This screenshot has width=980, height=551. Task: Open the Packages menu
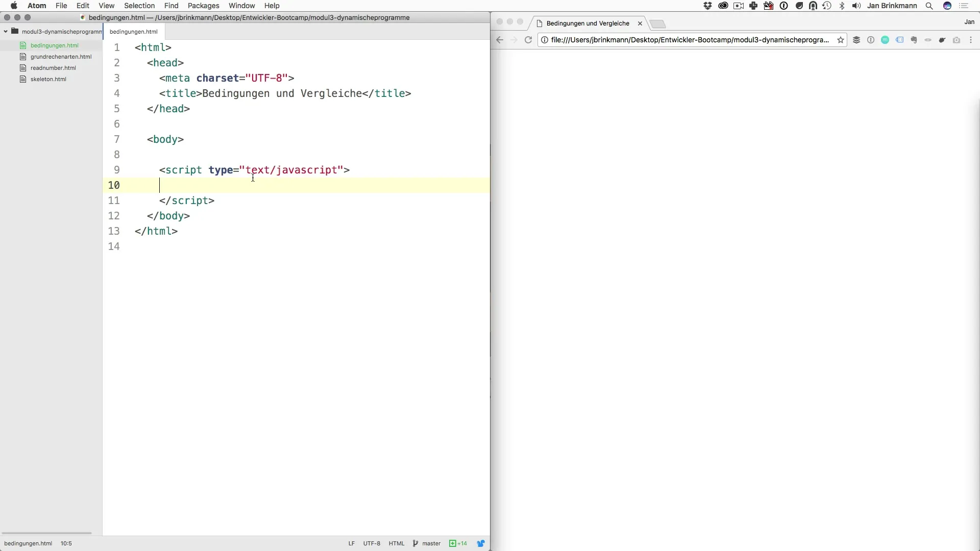click(203, 6)
